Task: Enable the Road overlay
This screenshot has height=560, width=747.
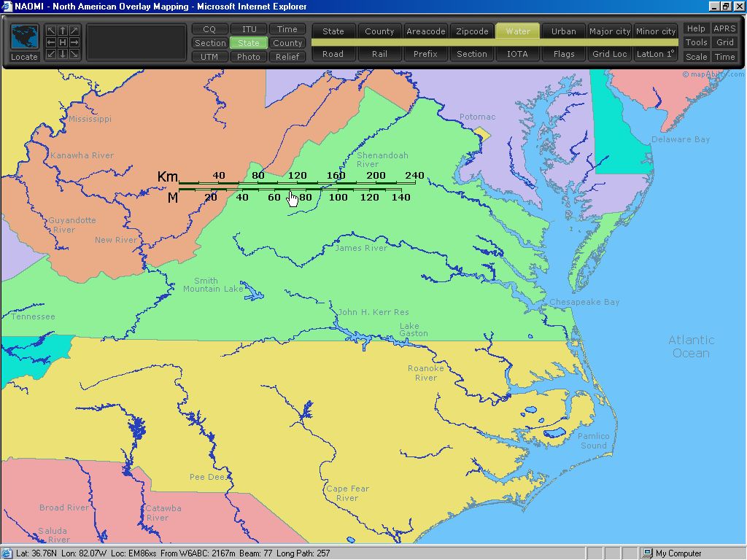Action: (x=333, y=54)
